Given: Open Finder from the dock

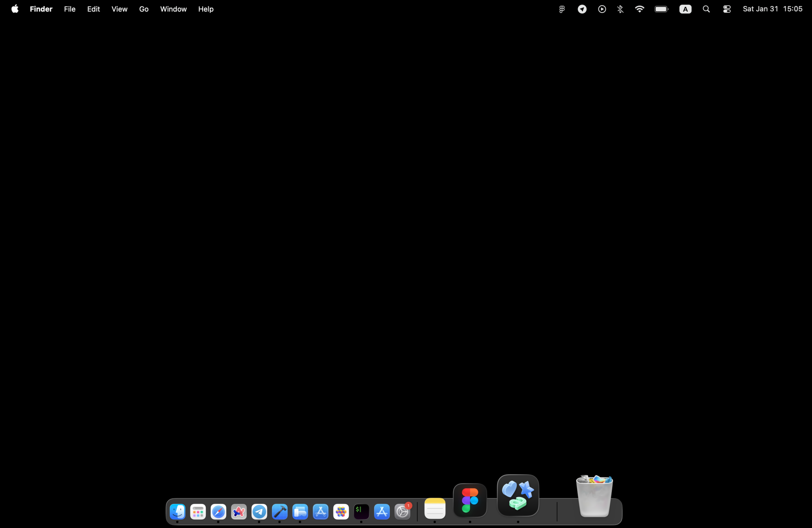Looking at the screenshot, I should (177, 512).
